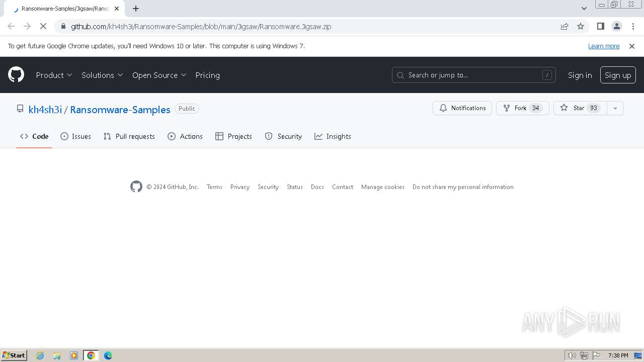Open the Windows Start menu

pyautogui.click(x=14, y=355)
